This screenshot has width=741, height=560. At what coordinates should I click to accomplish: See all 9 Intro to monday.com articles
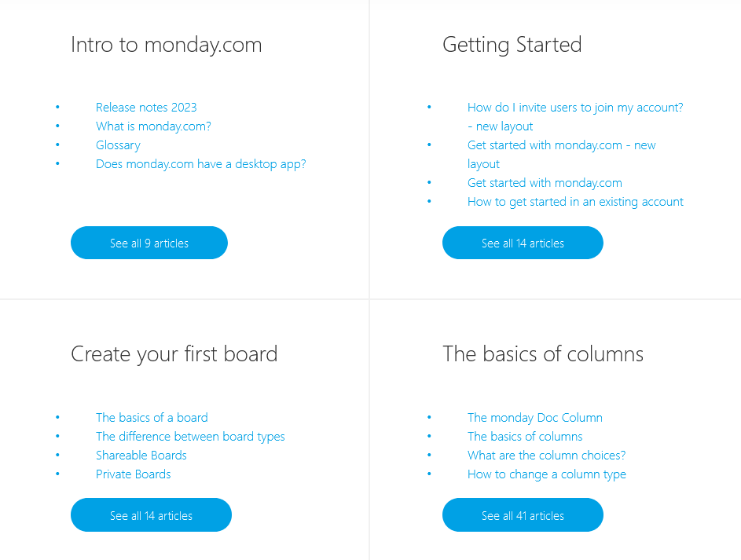coord(149,243)
